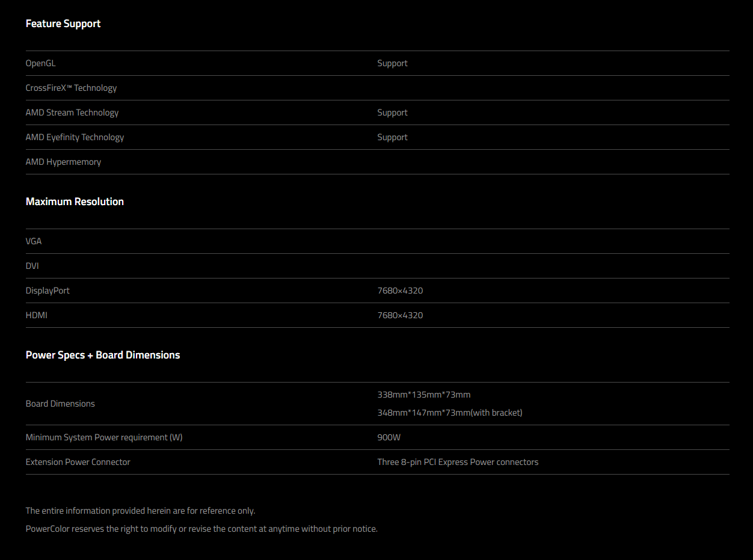Click the AMD Eyefinity Technology label
The image size is (753, 560).
(x=75, y=137)
